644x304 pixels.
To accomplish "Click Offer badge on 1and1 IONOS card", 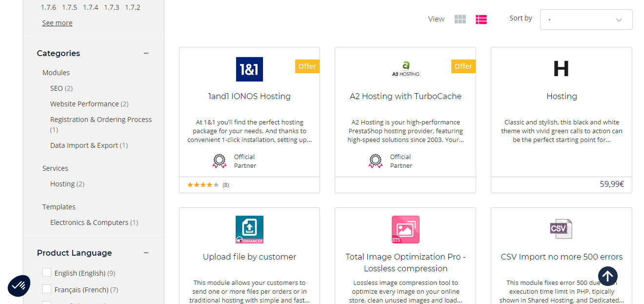I will (x=307, y=66).
